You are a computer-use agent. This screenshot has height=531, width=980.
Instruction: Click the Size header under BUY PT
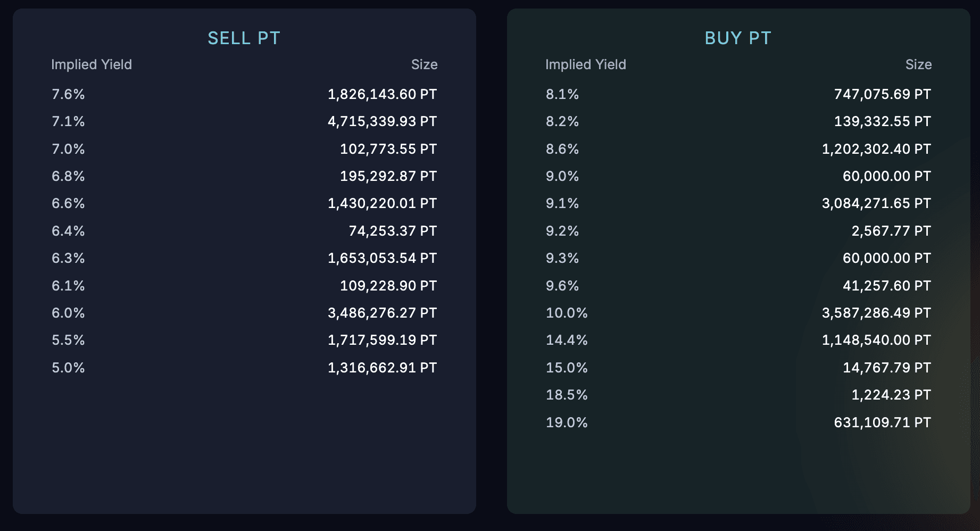click(x=918, y=64)
